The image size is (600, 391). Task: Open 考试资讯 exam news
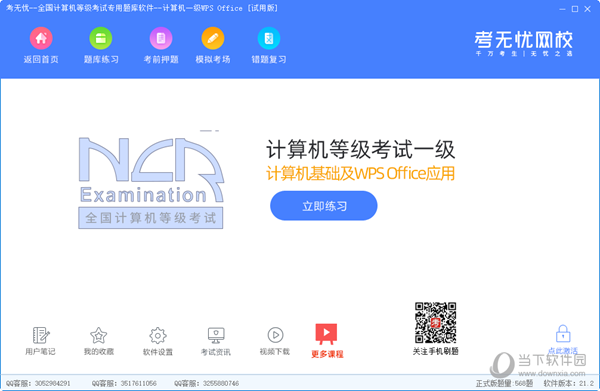[216, 341]
